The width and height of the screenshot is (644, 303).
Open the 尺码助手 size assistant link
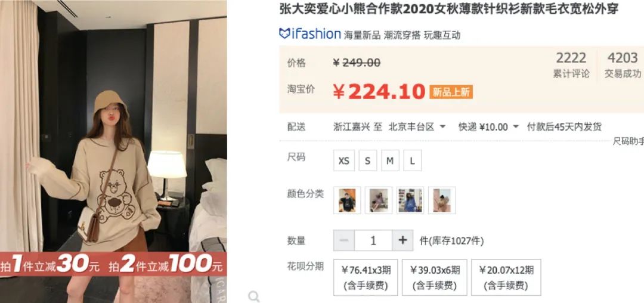coord(628,141)
